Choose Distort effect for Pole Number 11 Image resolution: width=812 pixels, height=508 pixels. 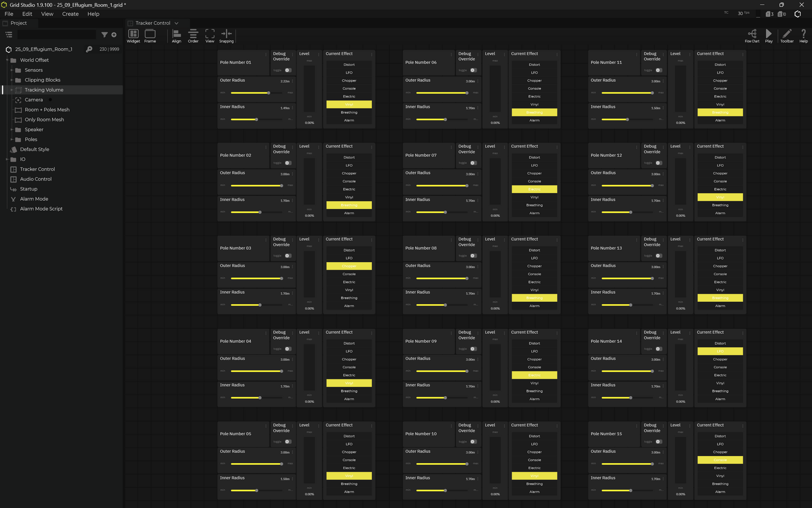[720, 65]
